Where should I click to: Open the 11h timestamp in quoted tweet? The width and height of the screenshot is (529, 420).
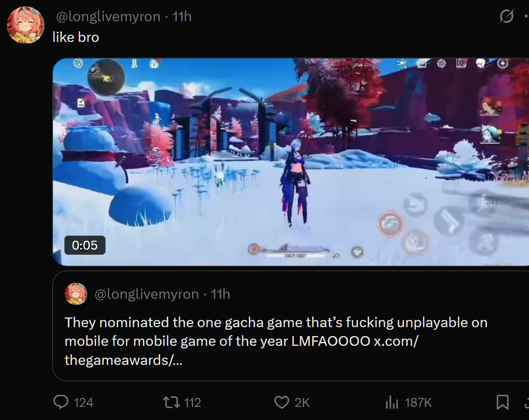click(220, 294)
